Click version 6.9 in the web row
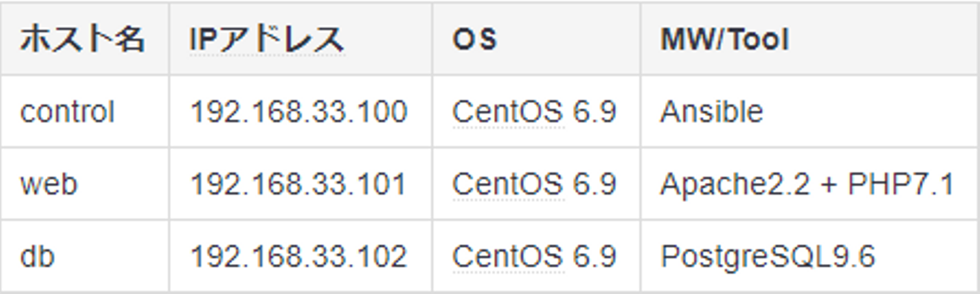The width and height of the screenshot is (980, 294). (593, 184)
